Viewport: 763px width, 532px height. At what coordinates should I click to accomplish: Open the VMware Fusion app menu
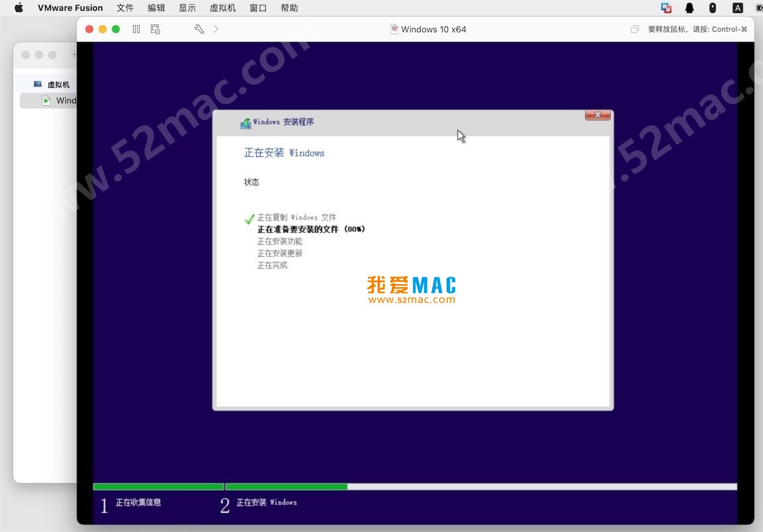coord(70,8)
